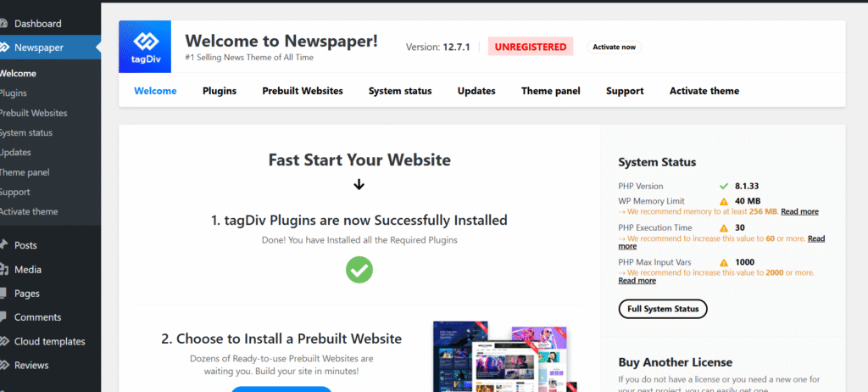Open Welcome submenu item in sidebar
Viewport: 868px width, 392px height.
(17, 73)
